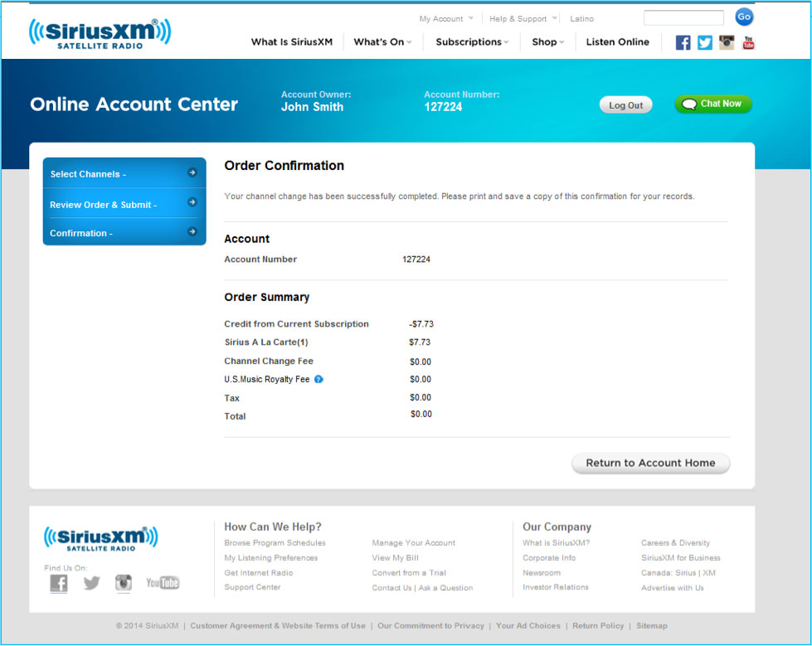Focus the search input field
This screenshot has height=646, width=812.
(683, 17)
